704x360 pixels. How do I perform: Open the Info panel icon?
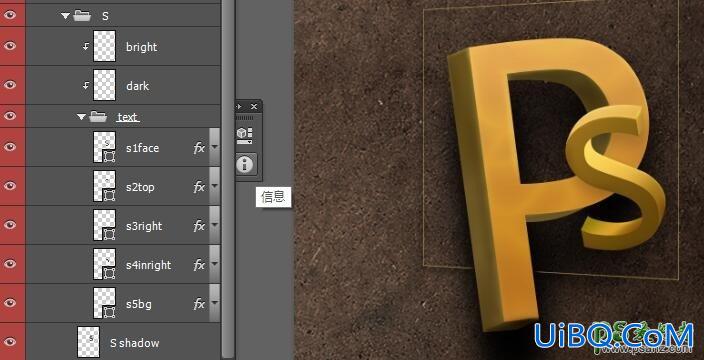245,165
